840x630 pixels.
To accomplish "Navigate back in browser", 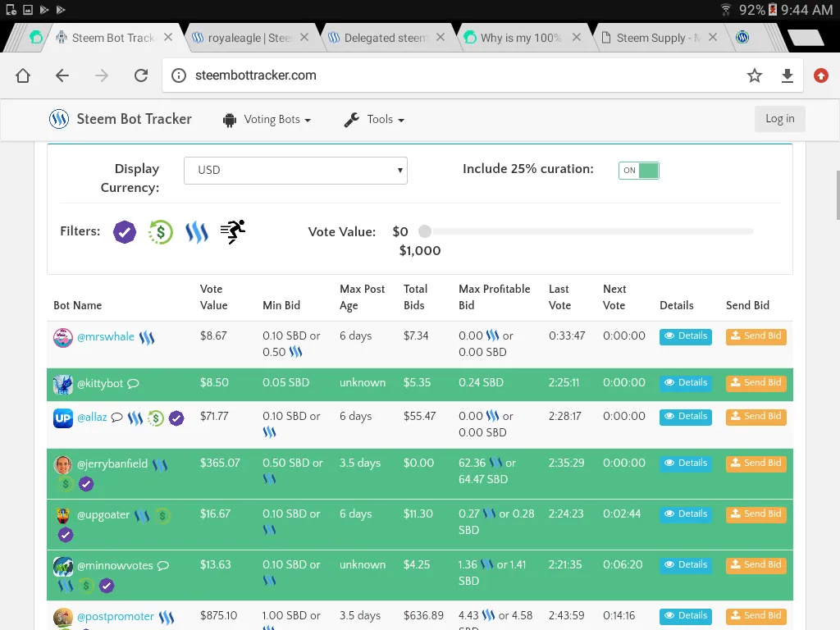I will coord(62,75).
